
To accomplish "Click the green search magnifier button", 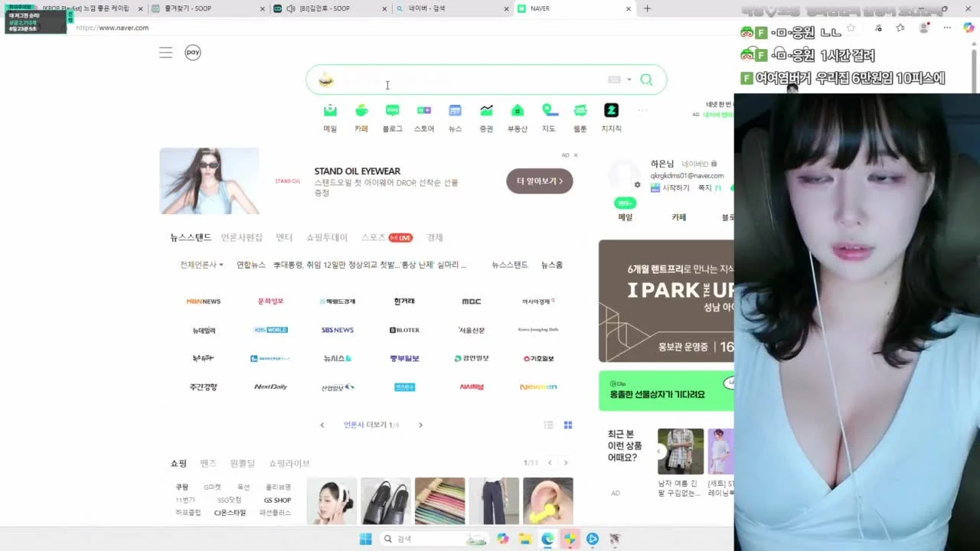I will tap(646, 80).
